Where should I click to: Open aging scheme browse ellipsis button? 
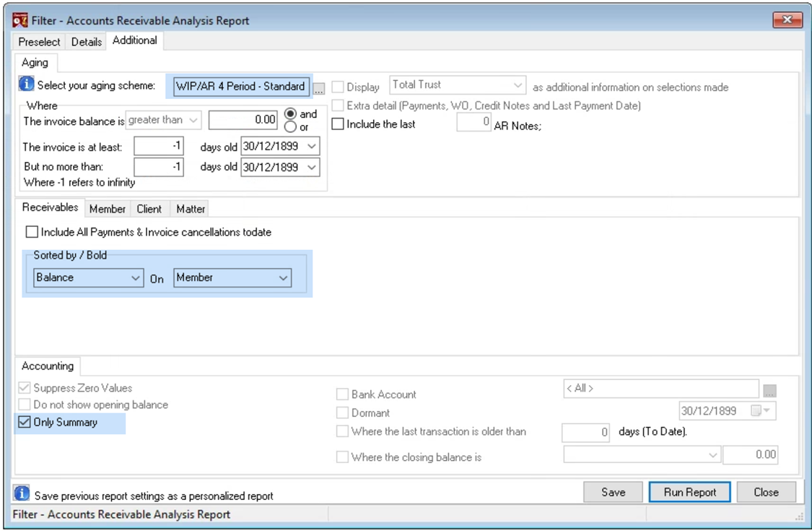[x=319, y=89]
